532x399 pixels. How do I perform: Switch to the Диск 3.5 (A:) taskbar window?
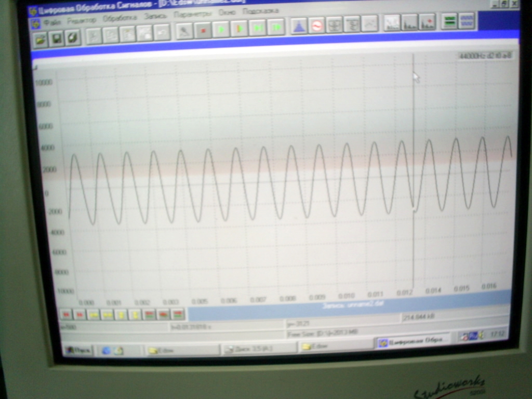click(x=259, y=349)
